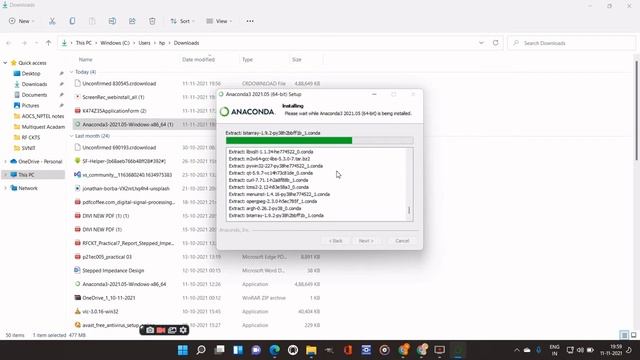Screen dimensions: 640x360
Task: Refresh the Downloads folder
Action: click(496, 43)
